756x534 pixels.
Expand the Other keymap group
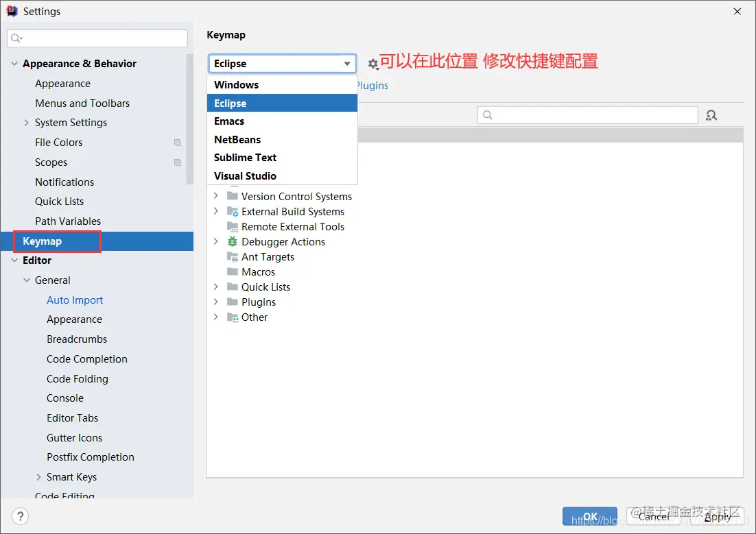[216, 317]
